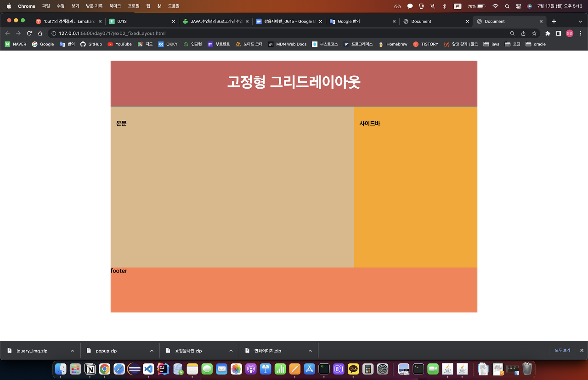Viewport: 588px width, 380px height.
Task: Open the 인프런 bookmark
Action: click(192, 44)
